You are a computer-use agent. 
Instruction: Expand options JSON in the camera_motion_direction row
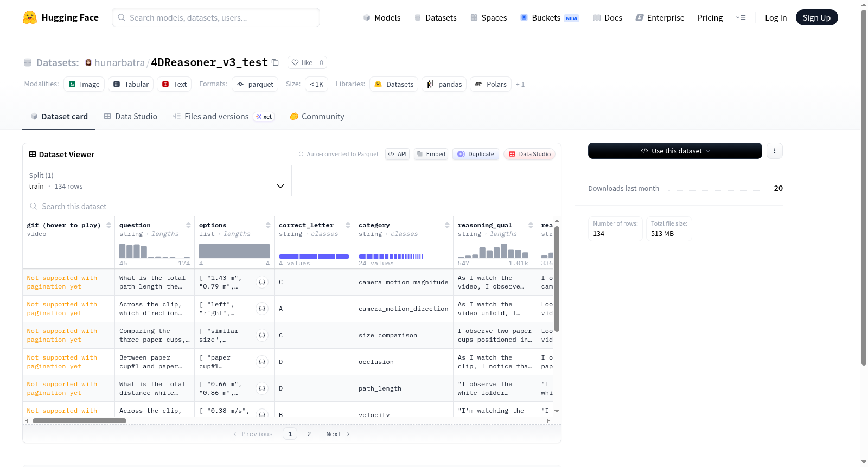pyautogui.click(x=262, y=309)
